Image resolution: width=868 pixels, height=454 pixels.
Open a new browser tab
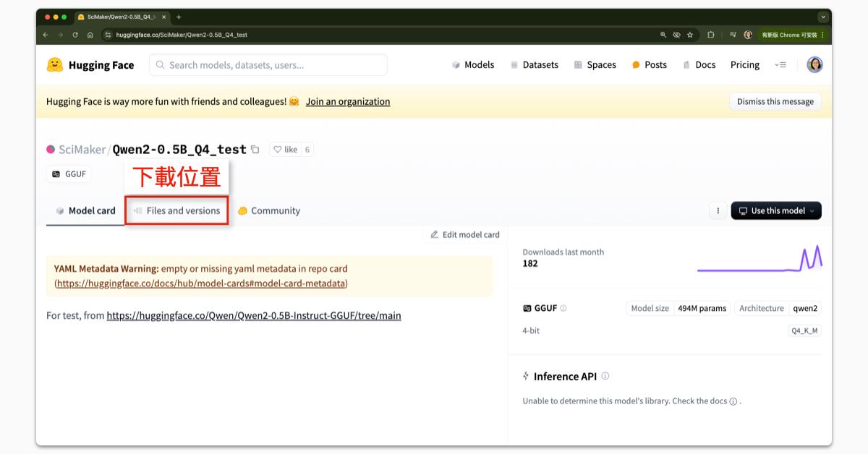coord(179,17)
